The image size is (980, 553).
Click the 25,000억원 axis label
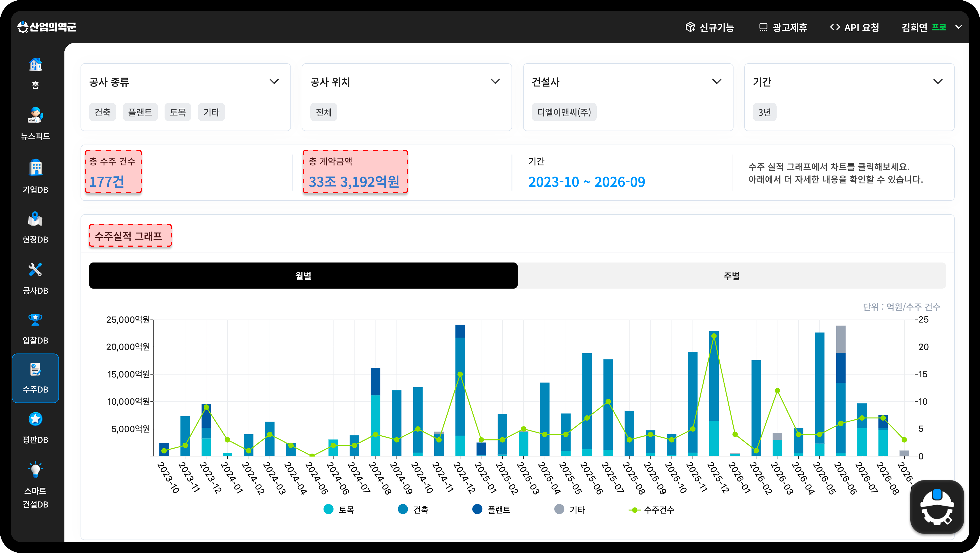coord(128,319)
